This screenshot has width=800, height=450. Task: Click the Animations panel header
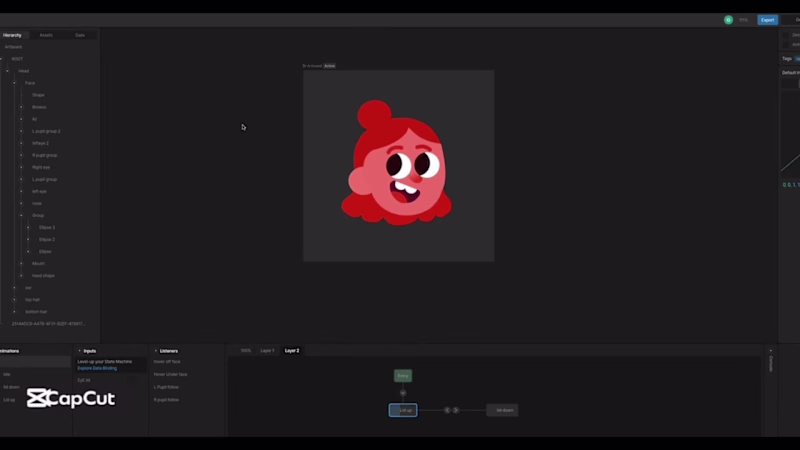tap(9, 351)
